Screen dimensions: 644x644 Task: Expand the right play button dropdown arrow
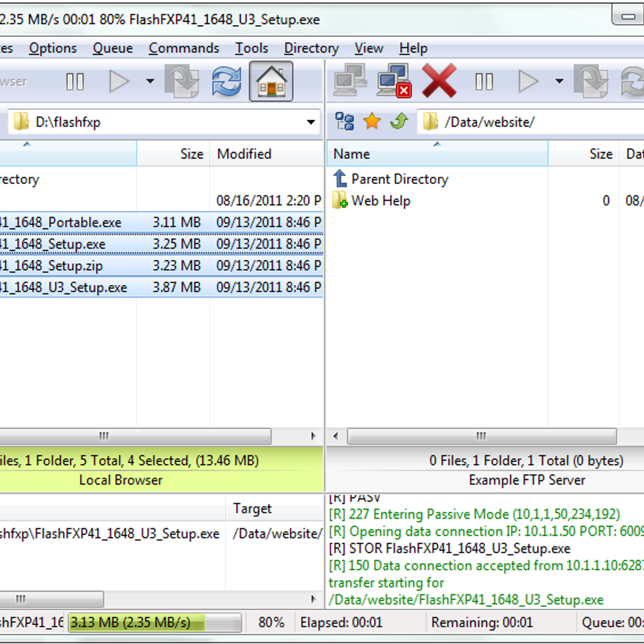[x=559, y=82]
